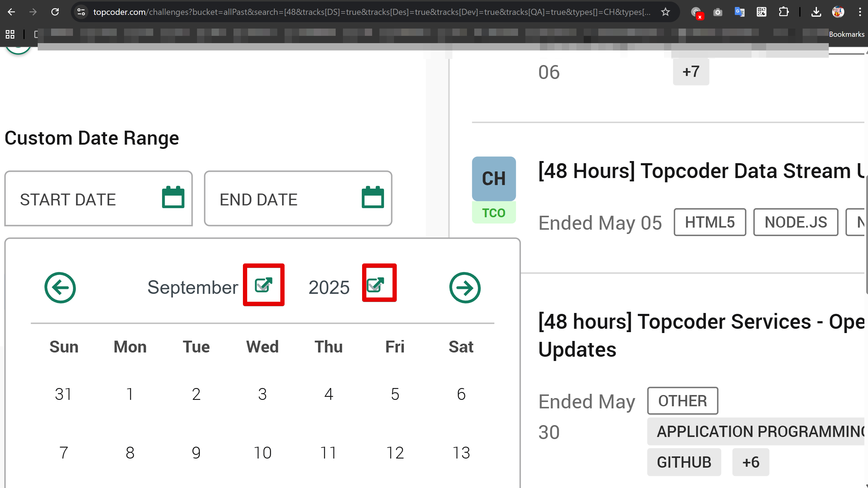Viewport: 868px width, 488px height.
Task: Bookmark this page with the star icon
Action: coord(665,12)
